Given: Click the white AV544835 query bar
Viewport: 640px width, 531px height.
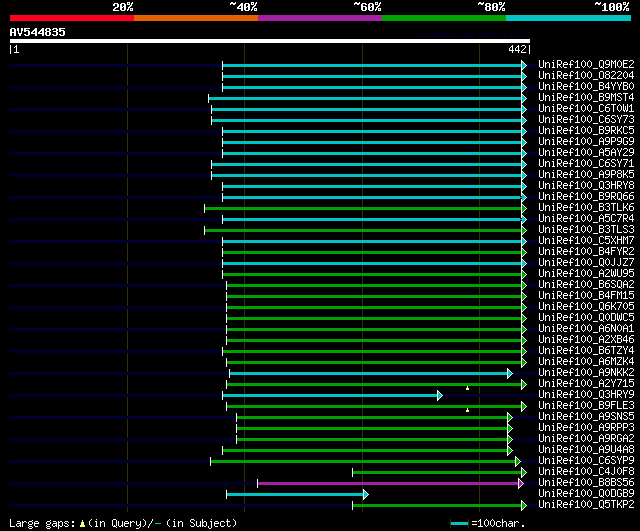Looking at the screenshot, I should [x=270, y=41].
